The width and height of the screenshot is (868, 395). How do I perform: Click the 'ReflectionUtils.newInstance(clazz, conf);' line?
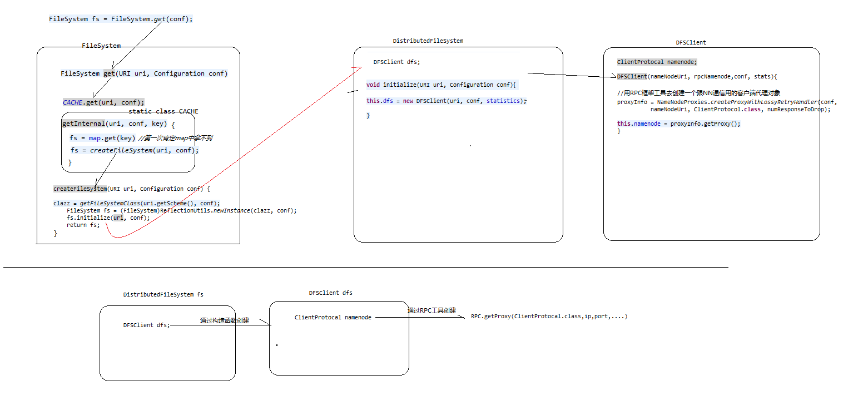(182, 211)
